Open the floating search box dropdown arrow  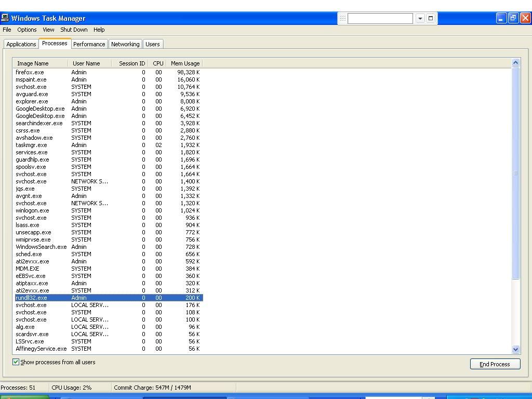420,18
